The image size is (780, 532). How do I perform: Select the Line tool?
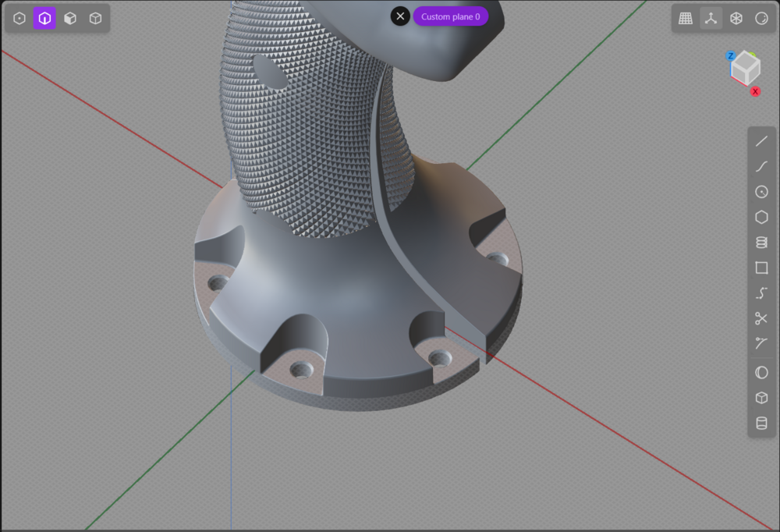[x=761, y=141]
